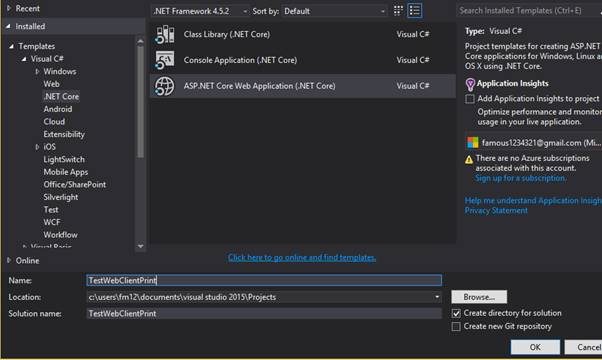Select the .NET Core template category

point(61,96)
